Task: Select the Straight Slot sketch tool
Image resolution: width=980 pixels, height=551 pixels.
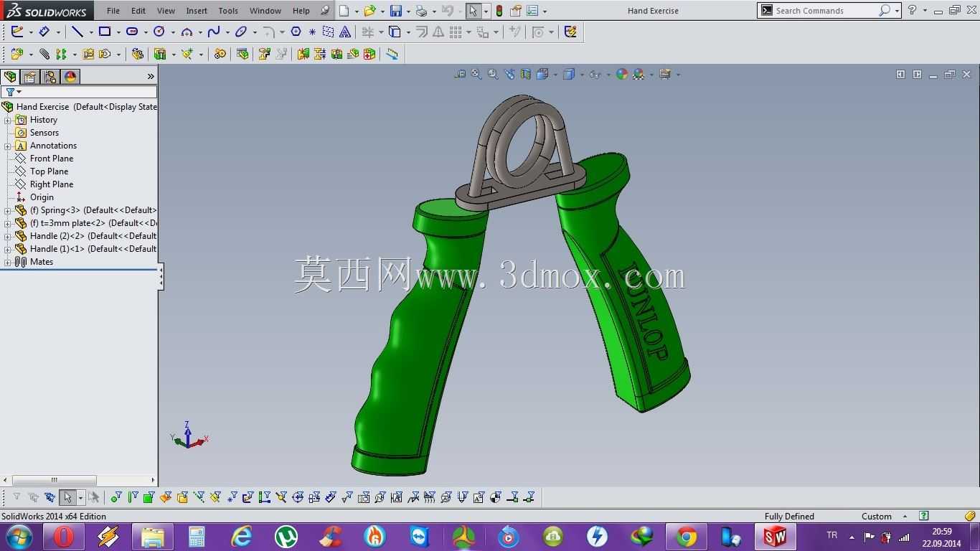Action: pyautogui.click(x=132, y=32)
